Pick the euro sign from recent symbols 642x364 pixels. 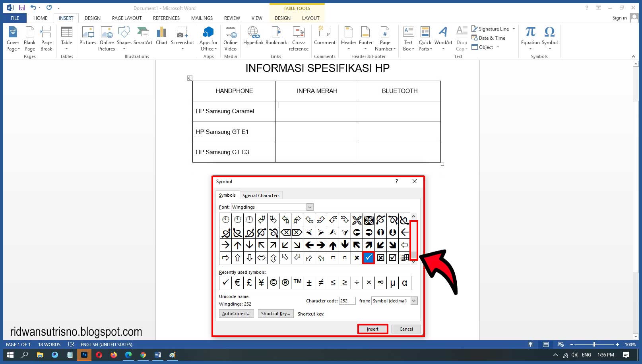237,283
